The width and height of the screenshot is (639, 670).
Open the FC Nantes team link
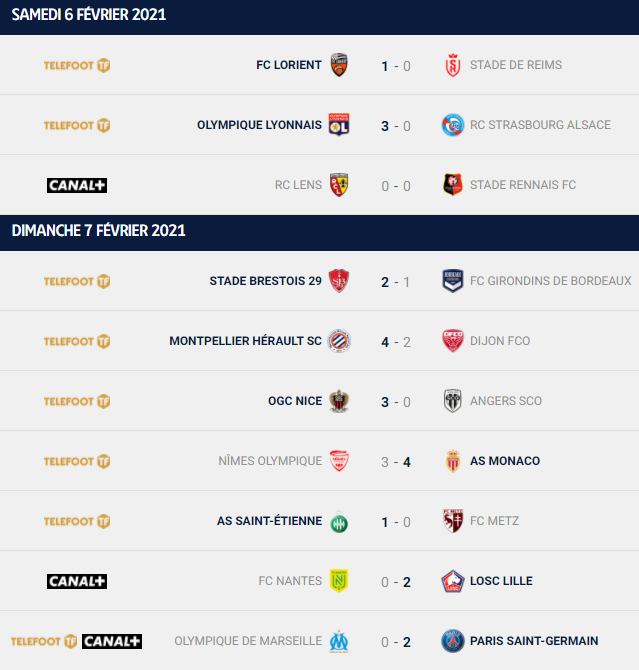(x=290, y=581)
